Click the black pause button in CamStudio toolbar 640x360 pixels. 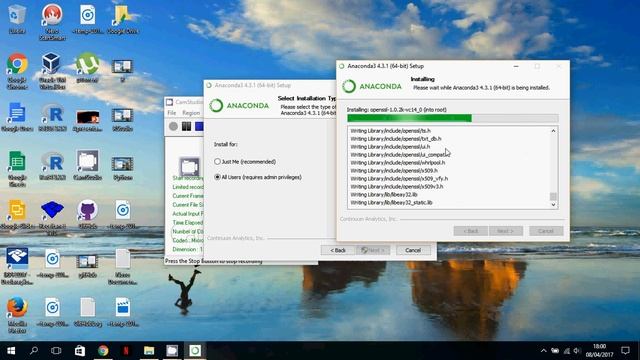pos(187,127)
